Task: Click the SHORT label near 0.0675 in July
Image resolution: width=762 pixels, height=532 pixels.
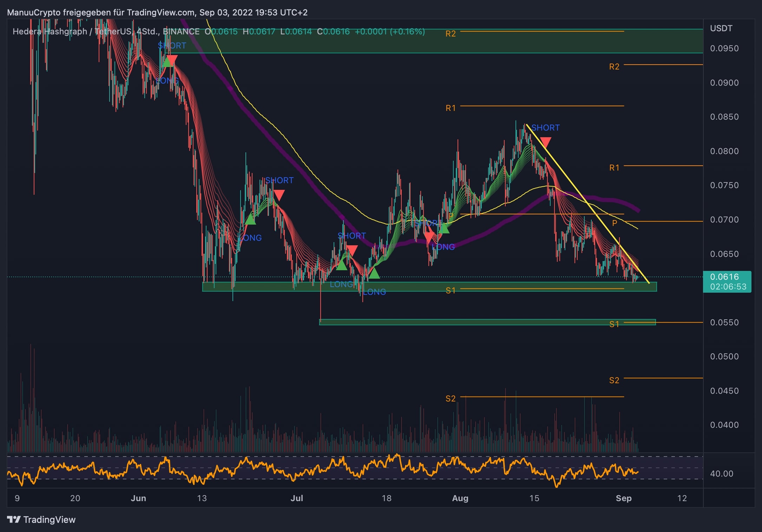Action: point(352,236)
